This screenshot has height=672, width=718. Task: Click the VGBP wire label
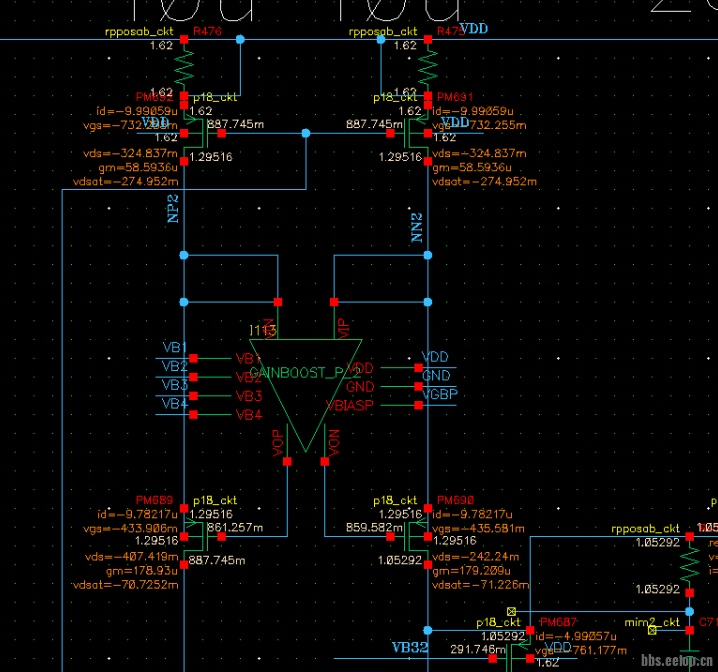pos(438,394)
